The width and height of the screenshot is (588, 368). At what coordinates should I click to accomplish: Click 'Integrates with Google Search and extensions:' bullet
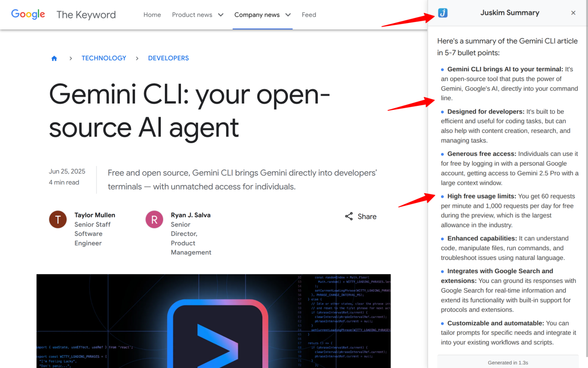497,276
